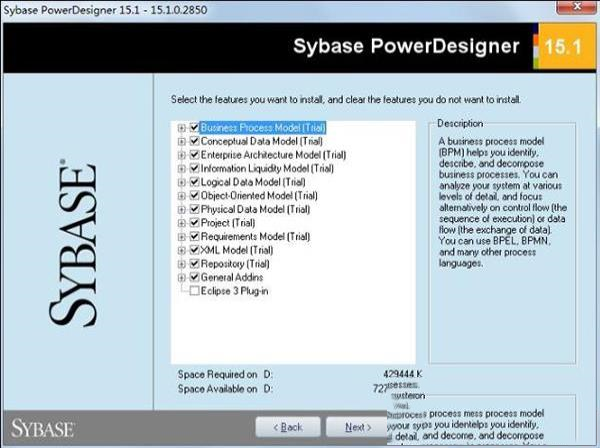The image size is (600, 448).
Task: Uncheck the Repository (Trial) checkbox
Action: pos(194,264)
